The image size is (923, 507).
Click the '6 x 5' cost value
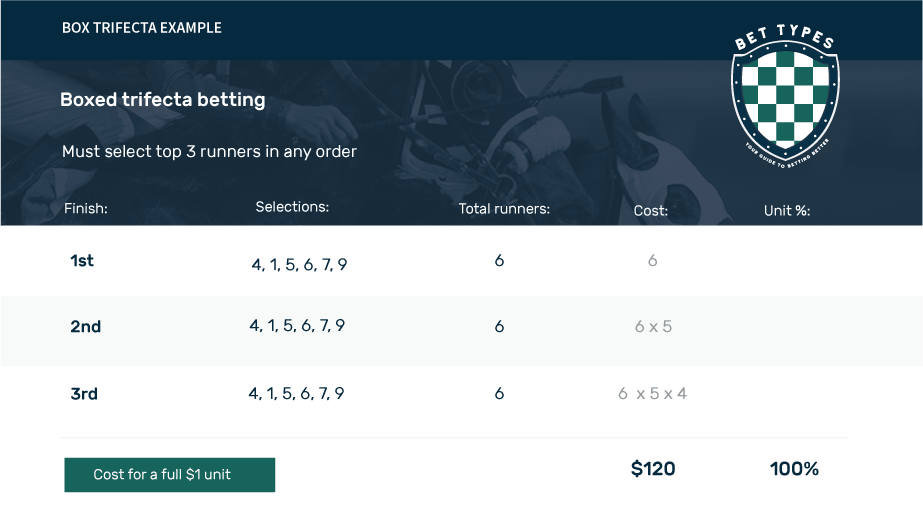(653, 327)
